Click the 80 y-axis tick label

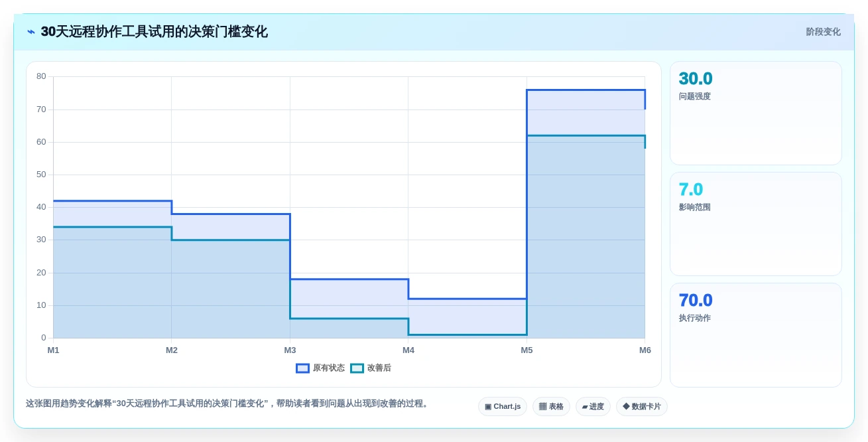click(x=41, y=76)
